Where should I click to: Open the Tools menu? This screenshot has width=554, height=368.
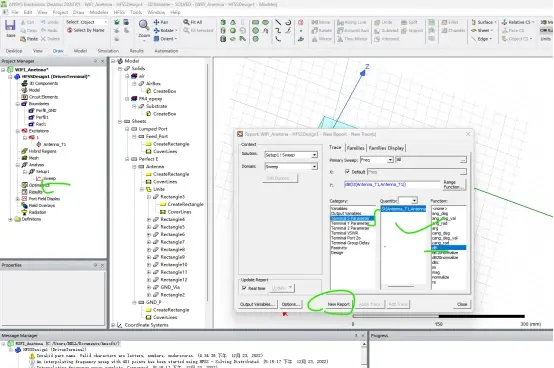[136, 12]
